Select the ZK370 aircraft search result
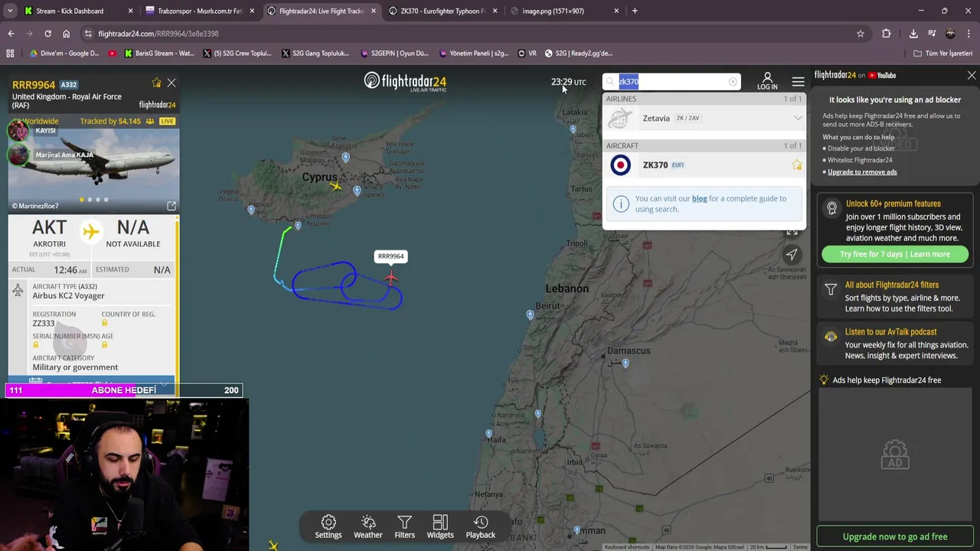 coord(704,165)
